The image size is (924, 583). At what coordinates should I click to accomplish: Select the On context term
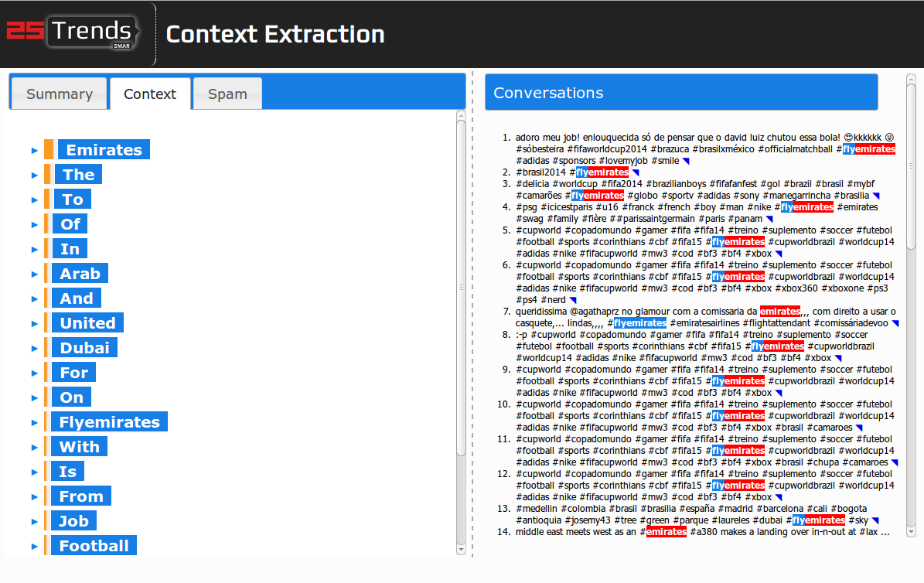tap(72, 397)
